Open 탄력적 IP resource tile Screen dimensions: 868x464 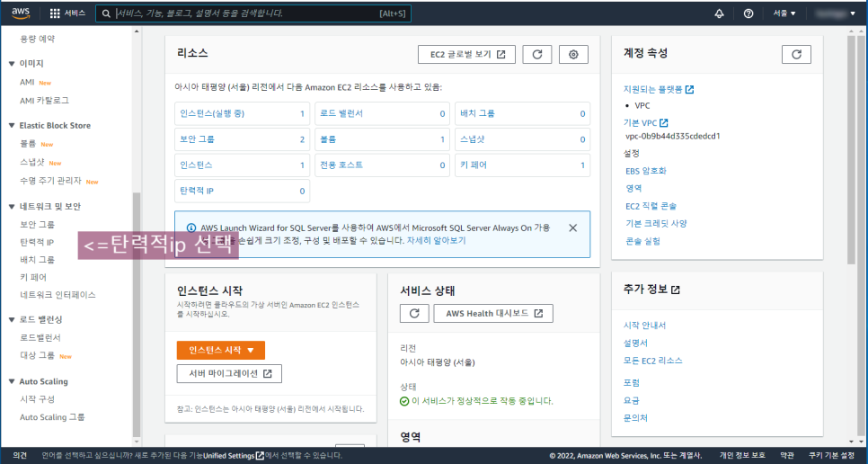[242, 191]
